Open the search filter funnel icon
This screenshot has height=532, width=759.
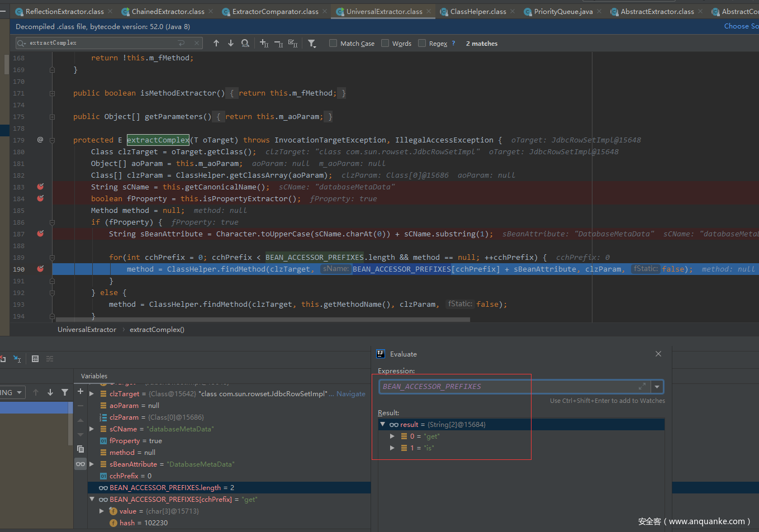312,43
